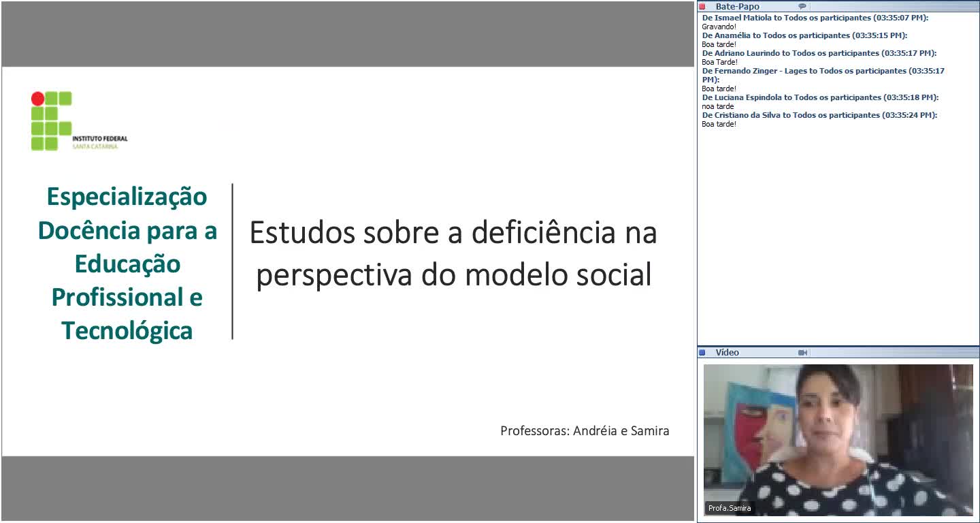Click the 'Boa tarde!' reply from Cristiano da Silva
The height and width of the screenshot is (523, 980).
pyautogui.click(x=719, y=124)
